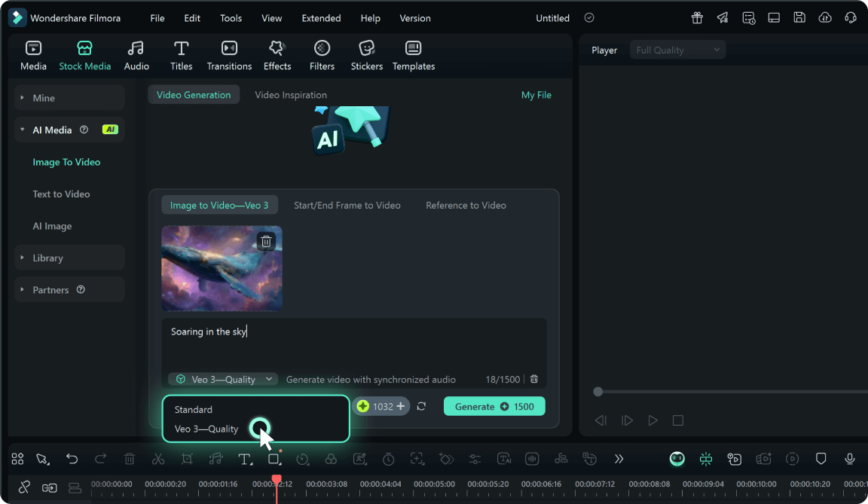Click the red timeline playhead marker
Viewport: 868px width, 504px height.
click(277, 479)
